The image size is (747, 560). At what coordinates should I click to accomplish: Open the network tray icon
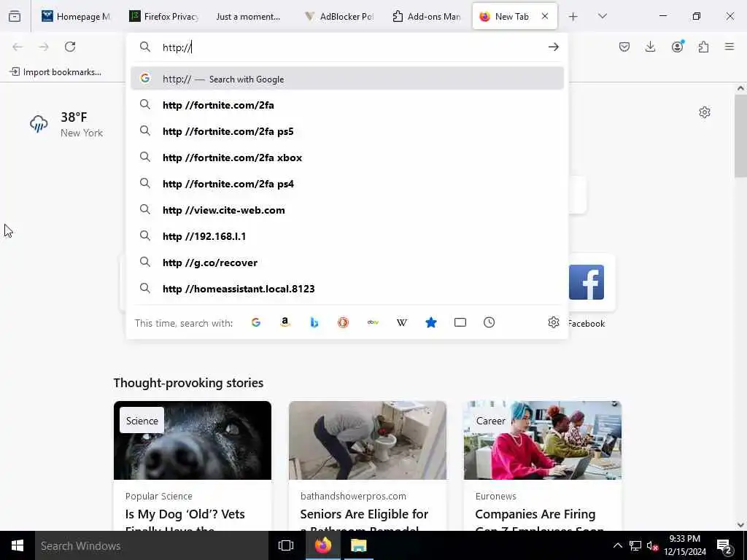pyautogui.click(x=635, y=545)
